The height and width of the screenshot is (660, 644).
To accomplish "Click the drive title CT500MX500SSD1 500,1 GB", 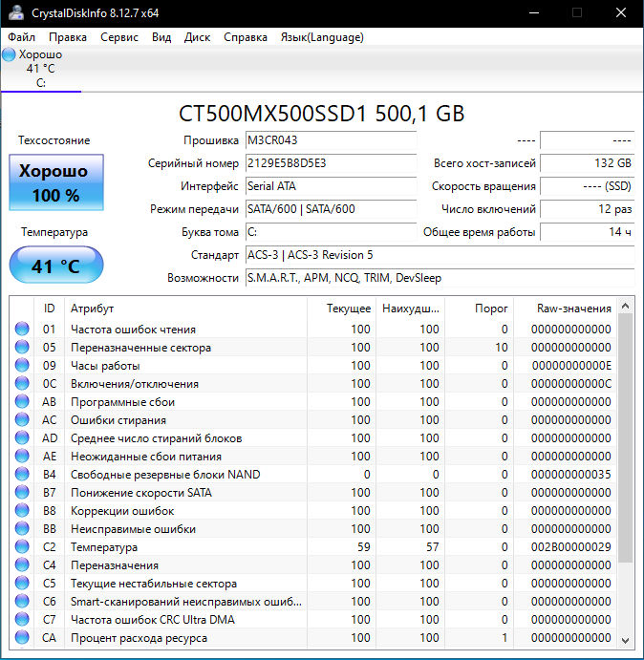I will click(x=321, y=114).
